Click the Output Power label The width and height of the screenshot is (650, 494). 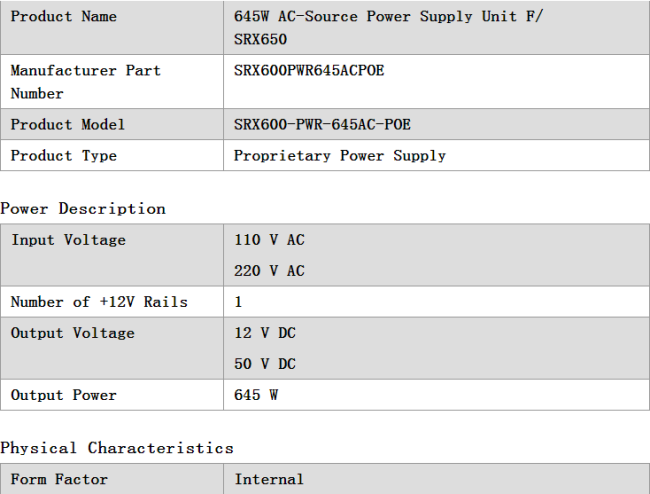click(x=63, y=395)
